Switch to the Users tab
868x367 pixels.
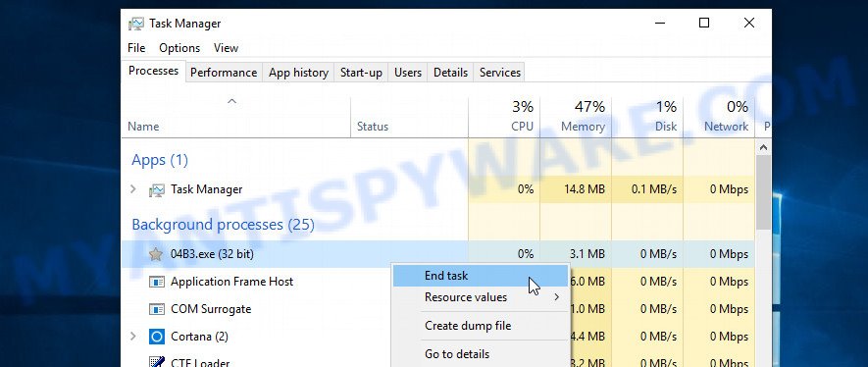(408, 73)
